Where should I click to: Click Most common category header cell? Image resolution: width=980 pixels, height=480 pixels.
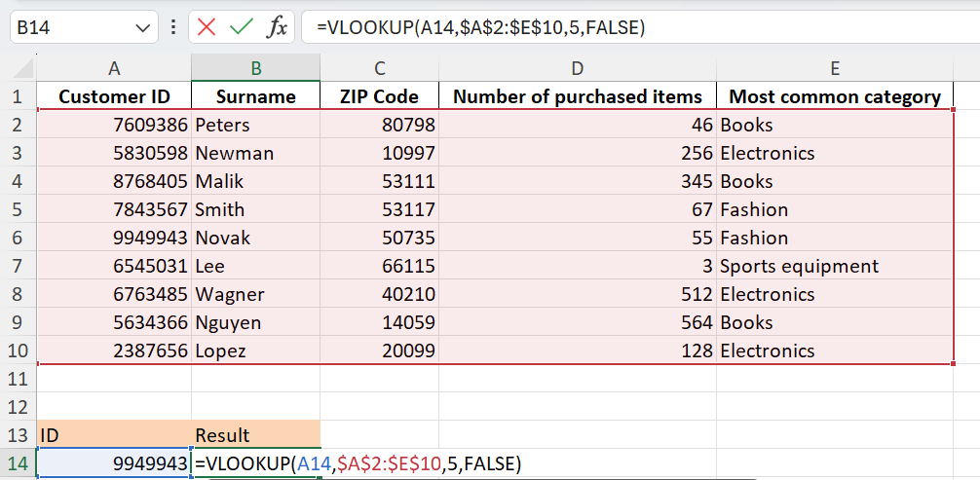click(x=835, y=96)
